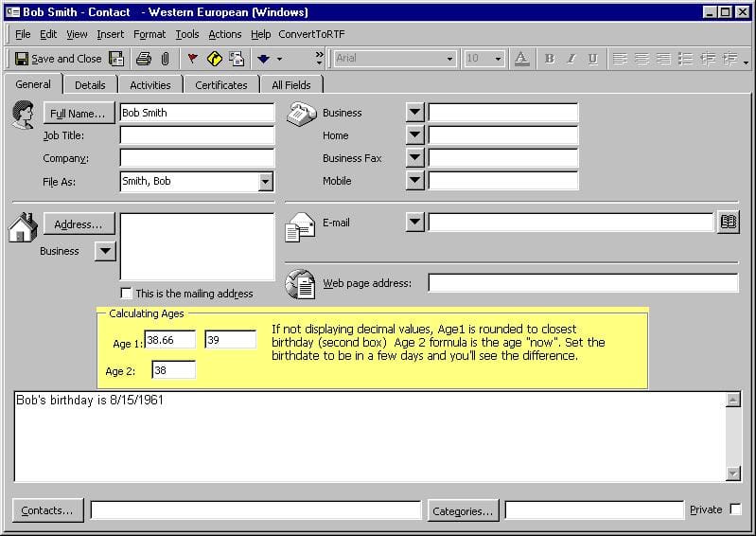756x536 pixels.
Task: Open the File menu
Action: click(x=23, y=34)
